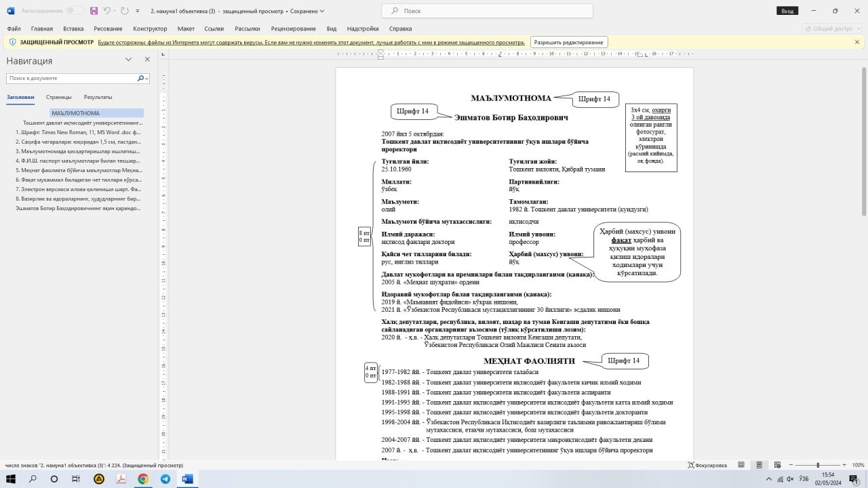
Task: Open the Макет tab
Action: click(186, 28)
